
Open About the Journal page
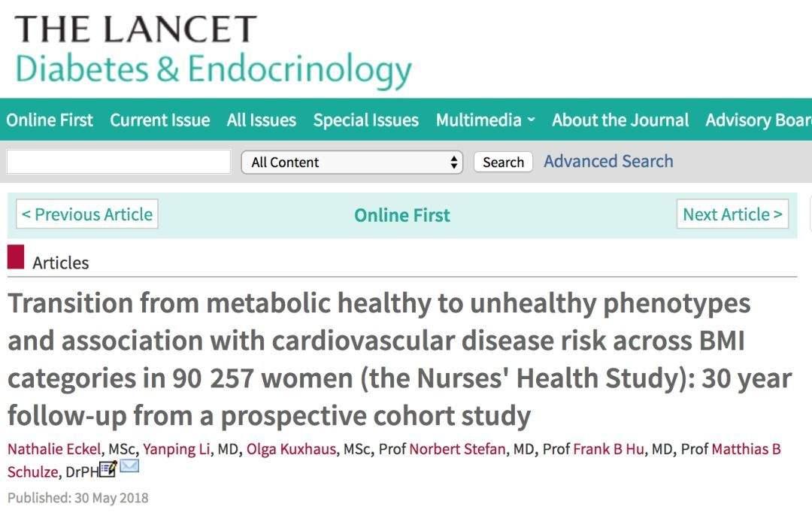tap(620, 120)
